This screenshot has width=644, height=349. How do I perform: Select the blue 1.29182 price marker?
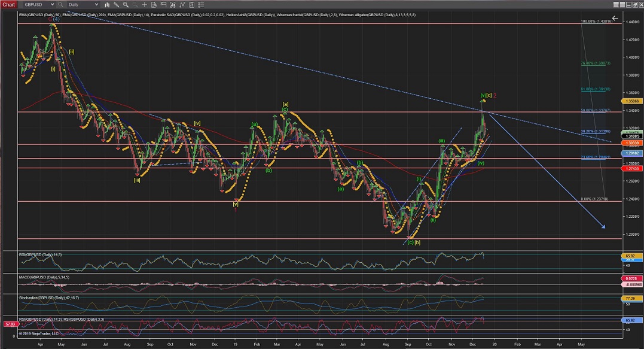632,153
